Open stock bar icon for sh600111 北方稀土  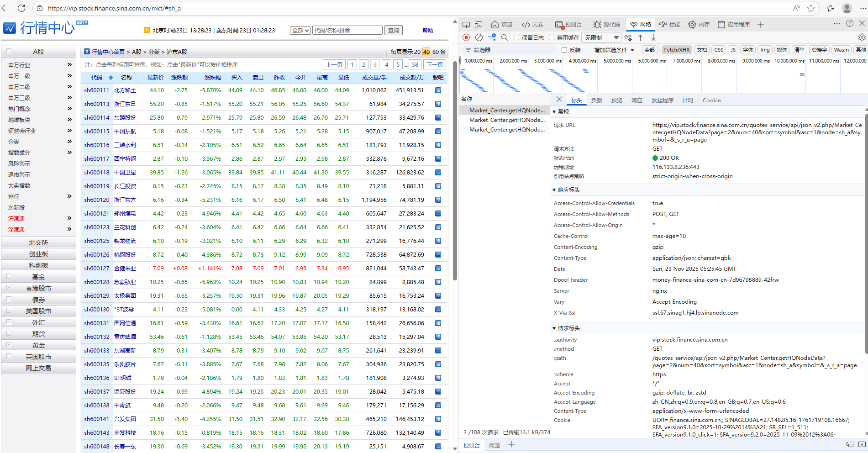[438, 90]
